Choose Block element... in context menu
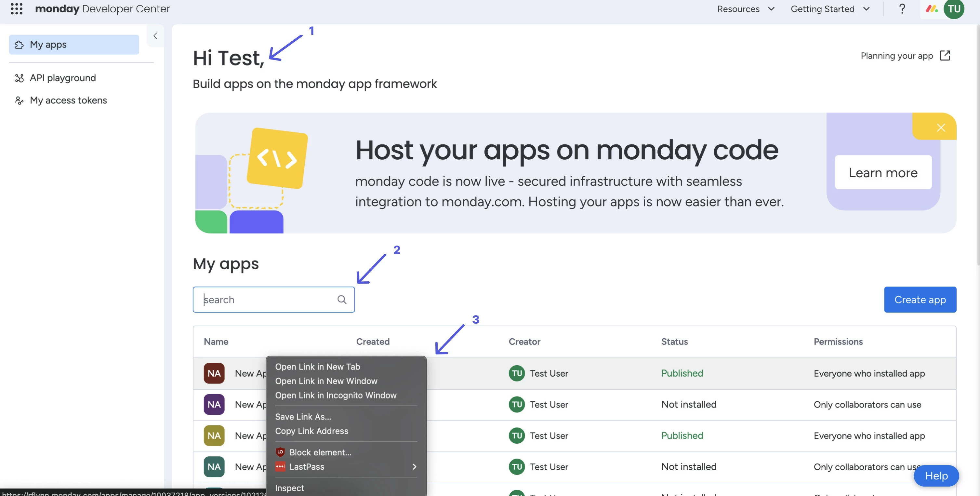The image size is (980, 496). tap(346, 452)
